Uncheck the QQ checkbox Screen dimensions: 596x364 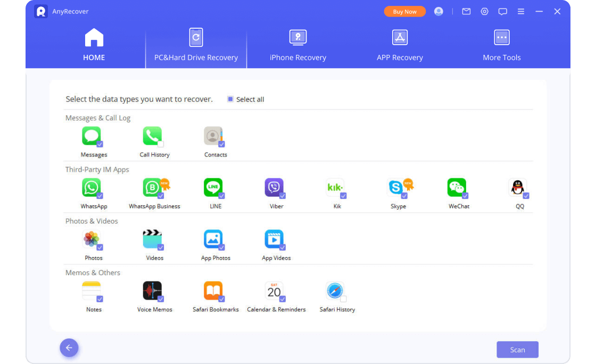click(526, 196)
